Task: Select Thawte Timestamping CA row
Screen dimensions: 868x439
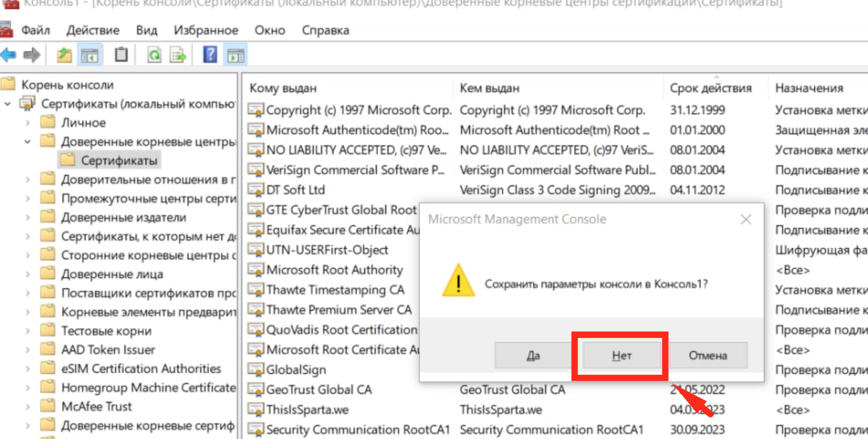Action: pyautogui.click(x=335, y=289)
